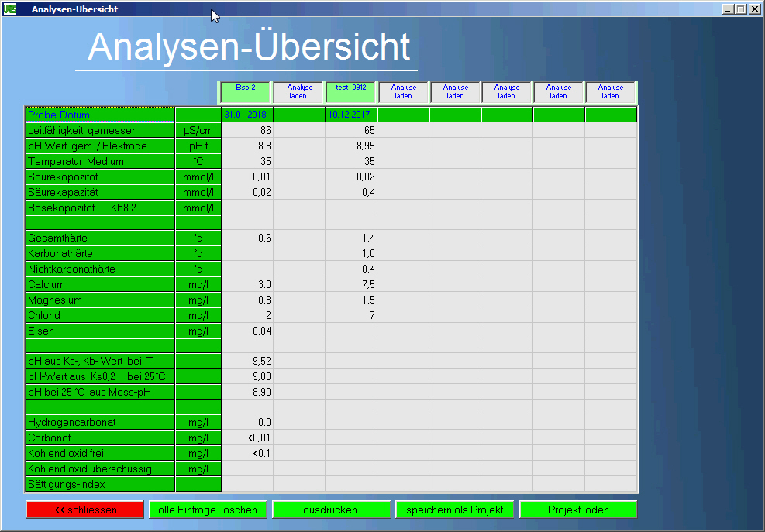765x532 pixels.
Task: Click the rightmost 'Analyse laden' header
Action: point(611,92)
